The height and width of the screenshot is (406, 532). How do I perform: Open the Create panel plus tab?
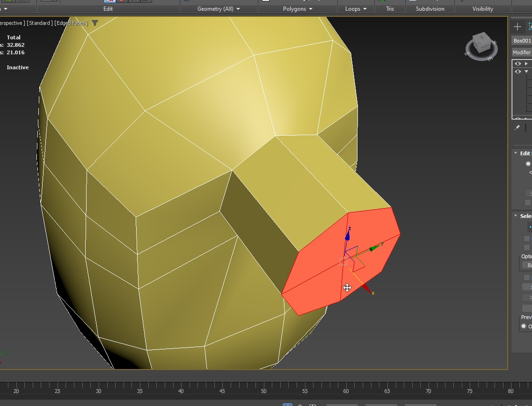[x=517, y=27]
